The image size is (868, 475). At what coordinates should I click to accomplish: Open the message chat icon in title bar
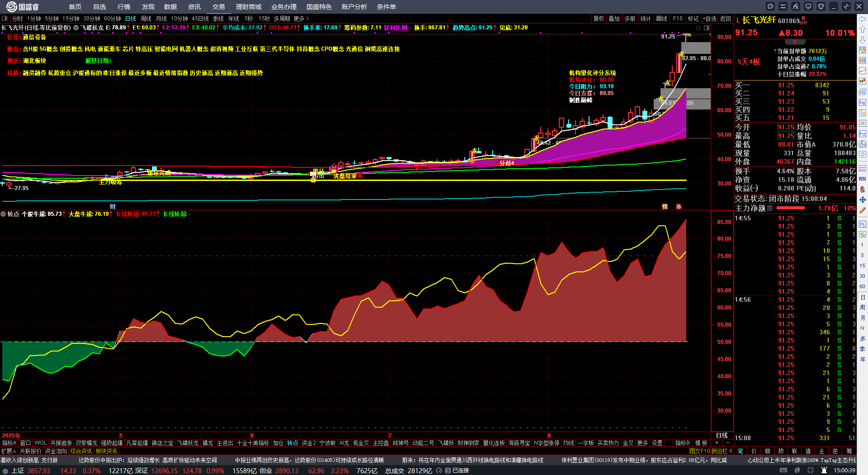770,6
